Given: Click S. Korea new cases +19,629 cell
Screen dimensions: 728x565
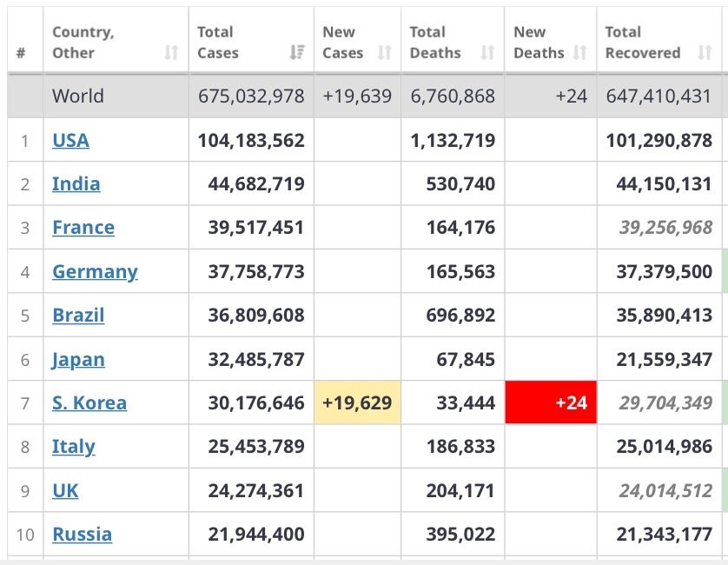Looking at the screenshot, I should [x=358, y=402].
